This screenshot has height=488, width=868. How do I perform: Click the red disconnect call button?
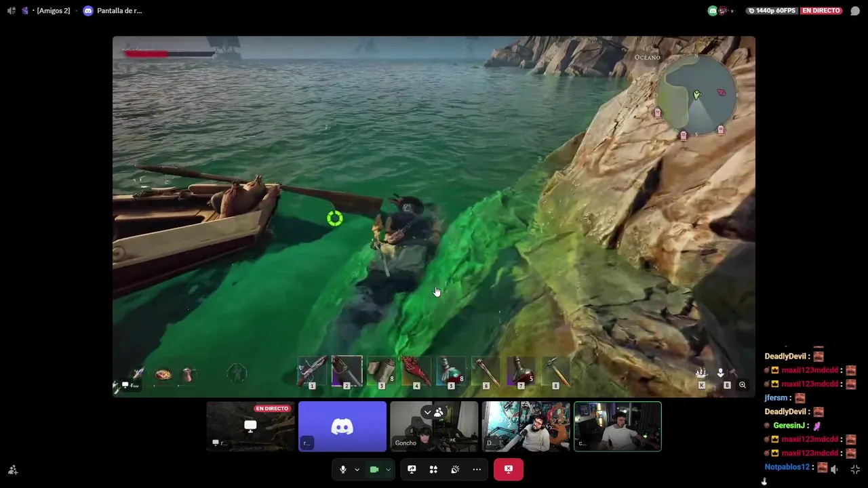(x=509, y=469)
